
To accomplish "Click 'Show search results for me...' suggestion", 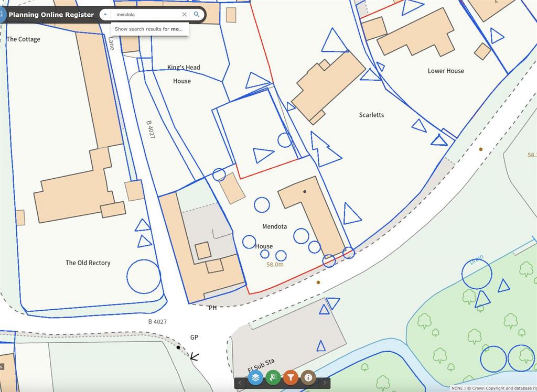I will tap(149, 29).
